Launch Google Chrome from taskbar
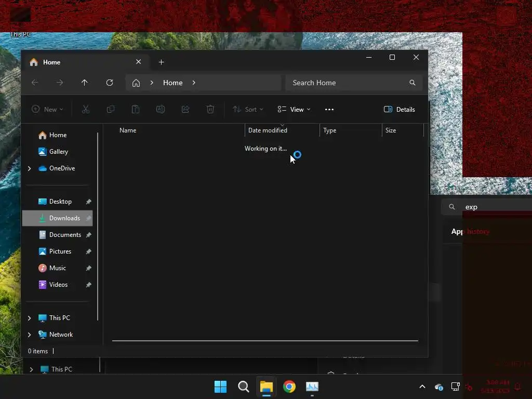This screenshot has width=532, height=399. click(x=289, y=387)
